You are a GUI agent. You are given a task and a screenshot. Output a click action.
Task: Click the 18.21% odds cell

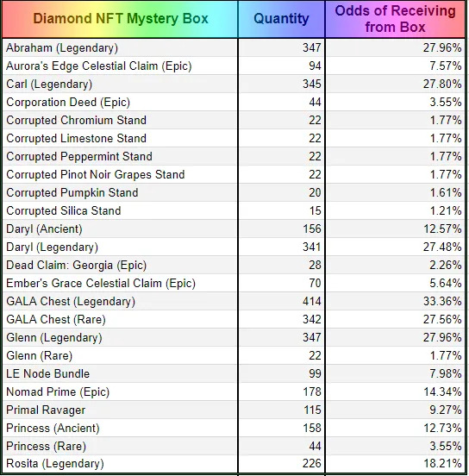click(x=395, y=464)
